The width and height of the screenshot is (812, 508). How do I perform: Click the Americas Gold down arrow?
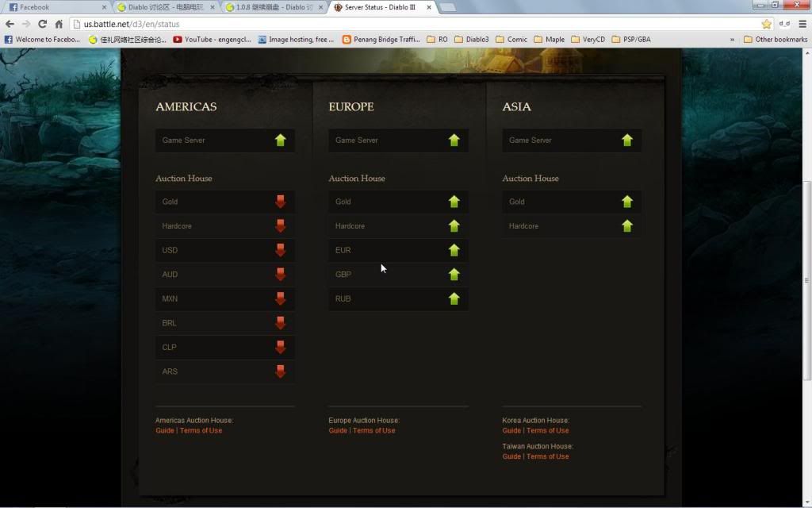280,202
